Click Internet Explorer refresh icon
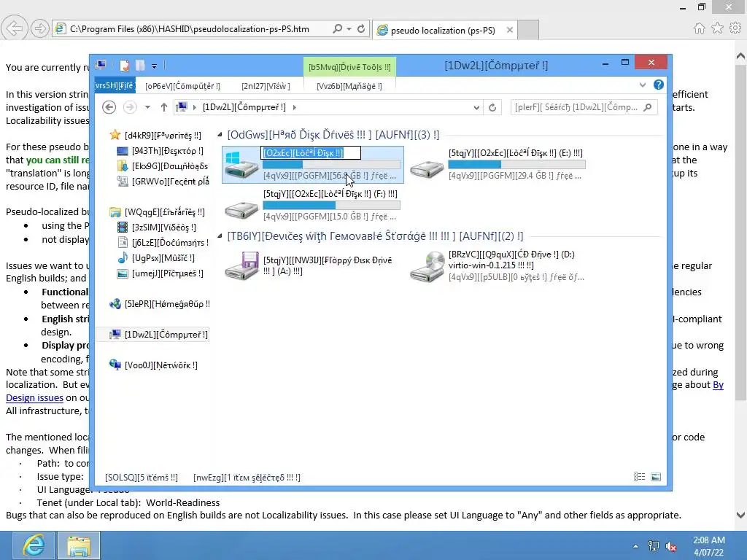 pyautogui.click(x=361, y=28)
